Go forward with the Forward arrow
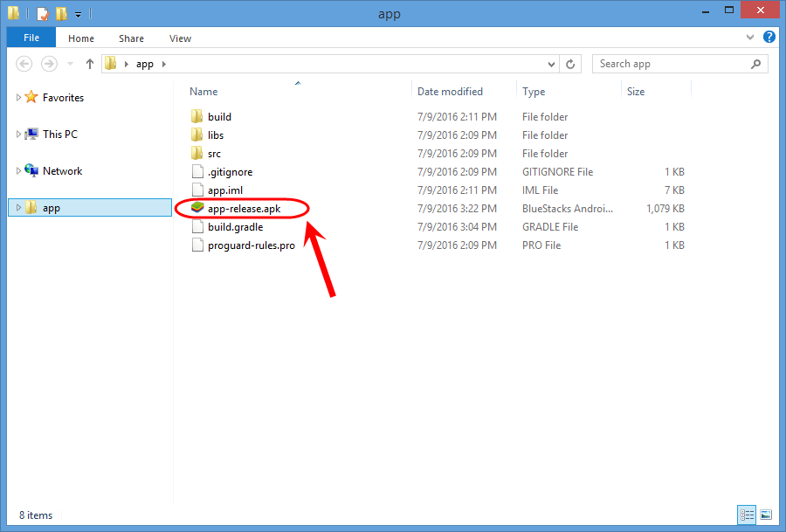The width and height of the screenshot is (786, 532). 49,64
